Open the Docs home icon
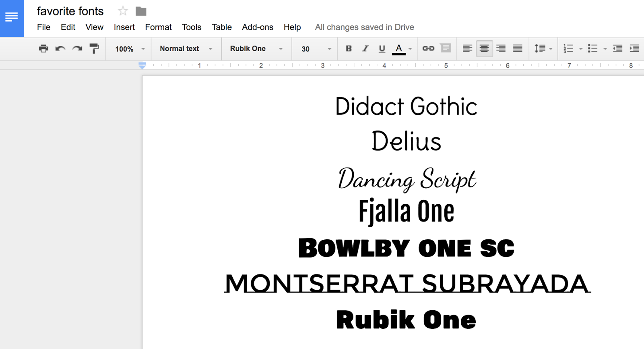644x349 pixels. (12, 18)
